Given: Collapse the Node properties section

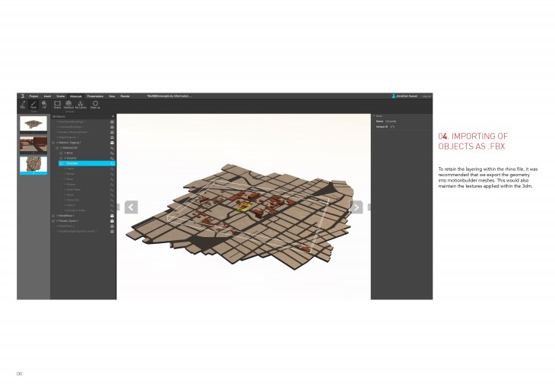Looking at the screenshot, I should 373,116.
